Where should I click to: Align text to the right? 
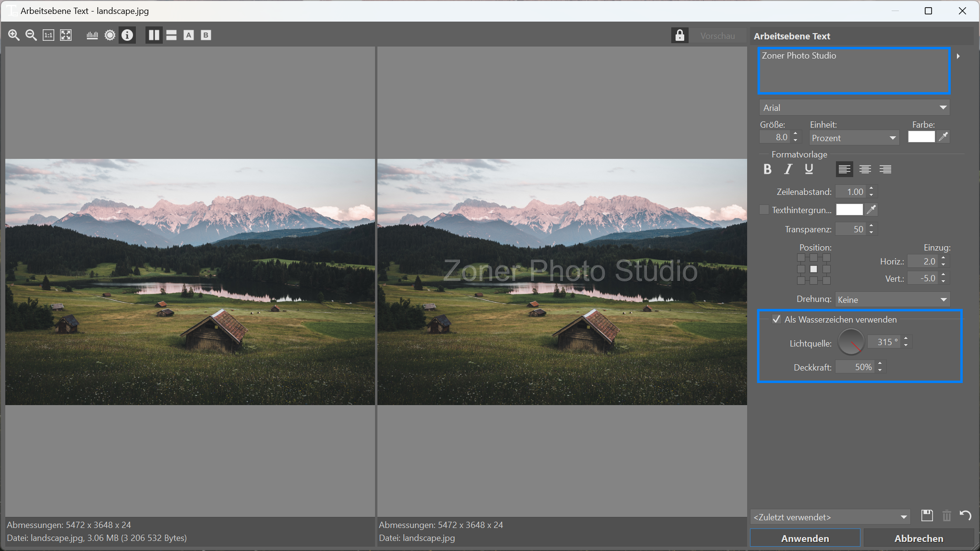coord(885,169)
